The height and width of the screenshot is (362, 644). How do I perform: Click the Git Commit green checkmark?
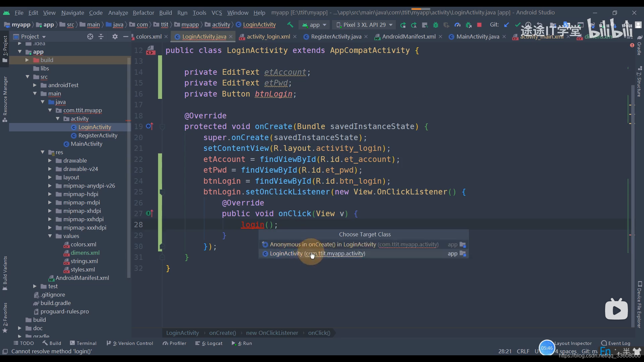[x=518, y=25]
